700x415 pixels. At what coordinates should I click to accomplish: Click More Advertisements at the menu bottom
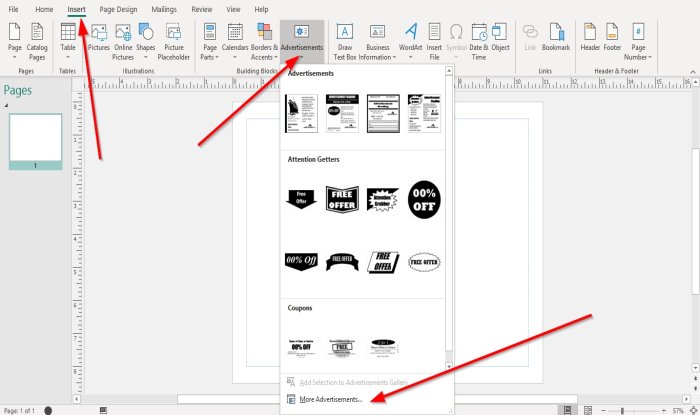point(330,400)
